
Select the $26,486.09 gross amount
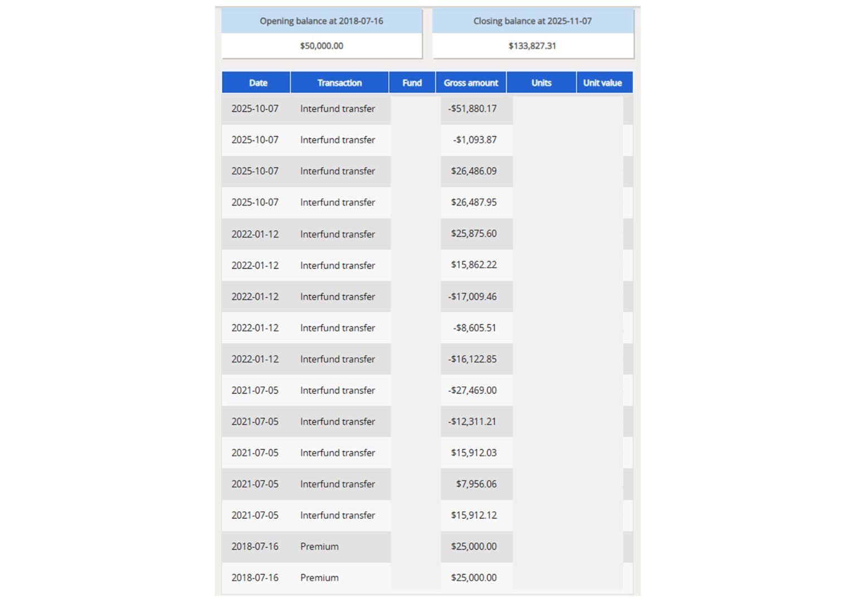[x=474, y=171]
